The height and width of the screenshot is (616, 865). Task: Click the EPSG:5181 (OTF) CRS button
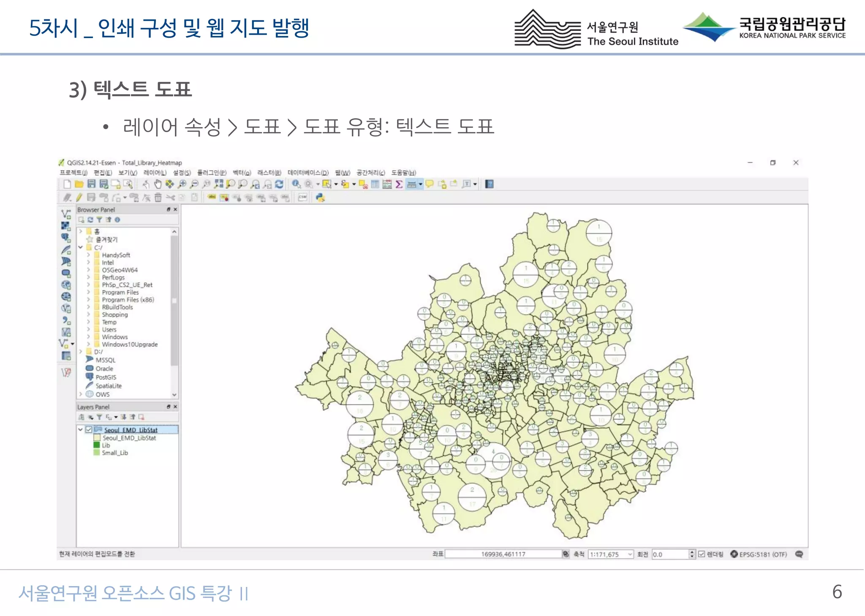click(x=759, y=554)
